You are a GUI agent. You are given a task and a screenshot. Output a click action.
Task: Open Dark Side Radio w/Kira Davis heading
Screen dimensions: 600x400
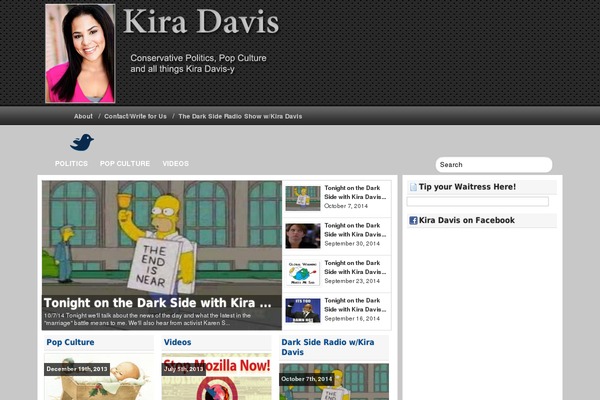(x=328, y=347)
